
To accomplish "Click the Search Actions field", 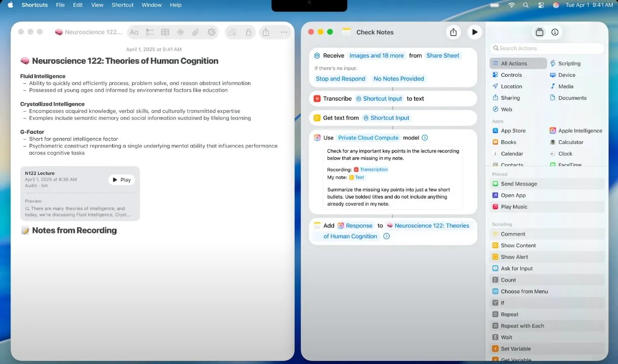I will point(547,49).
